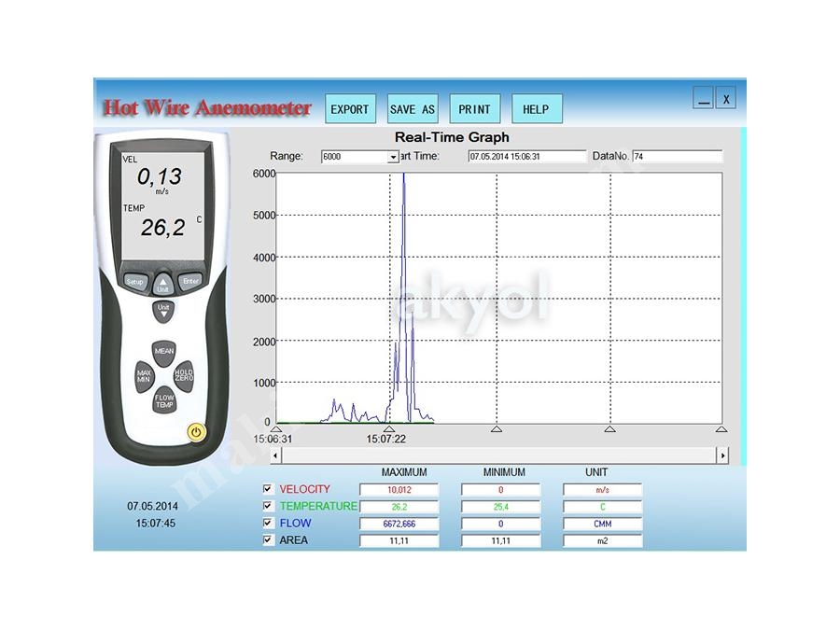Toggle the AREA checkbox
Viewport: 840px width, 630px height.
(267, 540)
